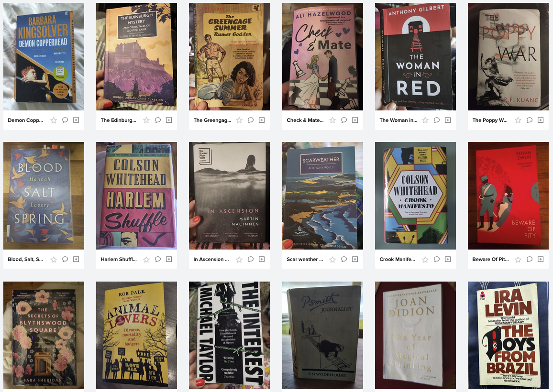Open the Animal Lovers book cover
This screenshot has height=392, width=553.
[x=136, y=335]
